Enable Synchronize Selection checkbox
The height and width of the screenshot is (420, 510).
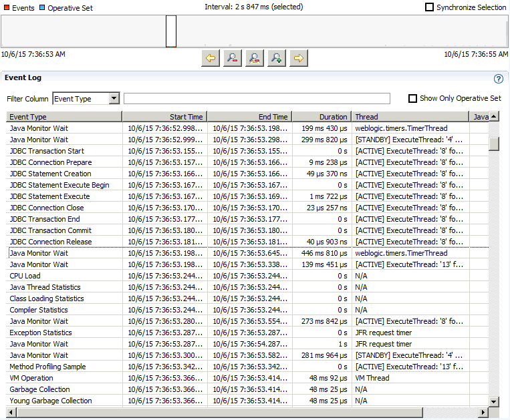point(429,7)
